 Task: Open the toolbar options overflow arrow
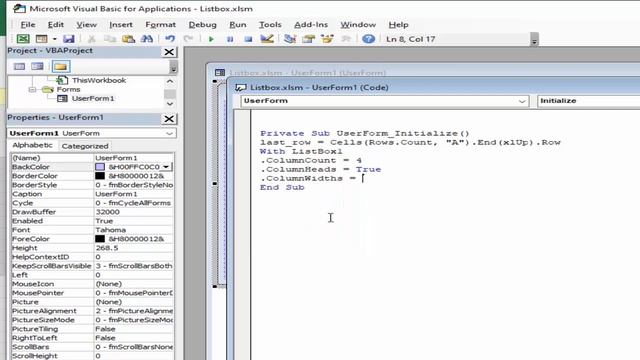(534, 40)
